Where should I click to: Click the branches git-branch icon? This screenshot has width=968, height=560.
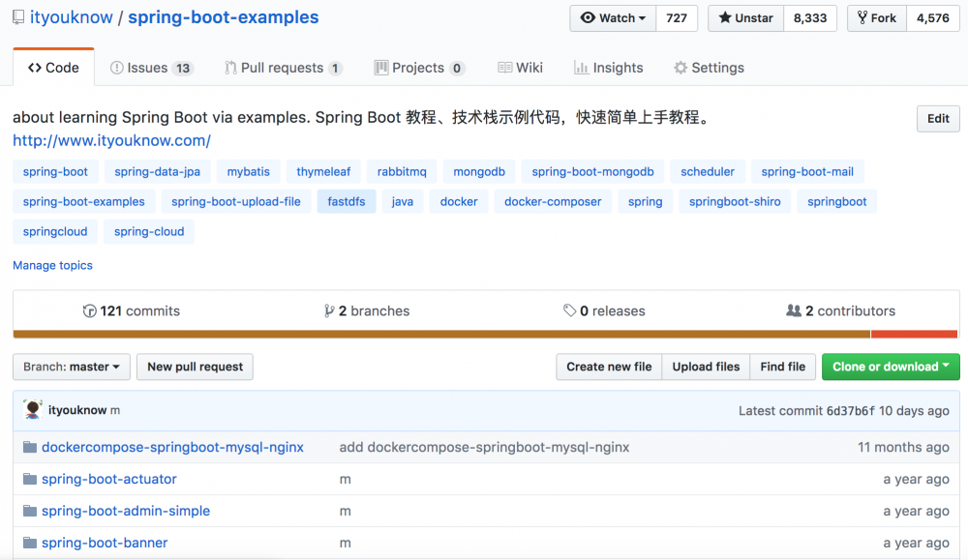coord(329,311)
